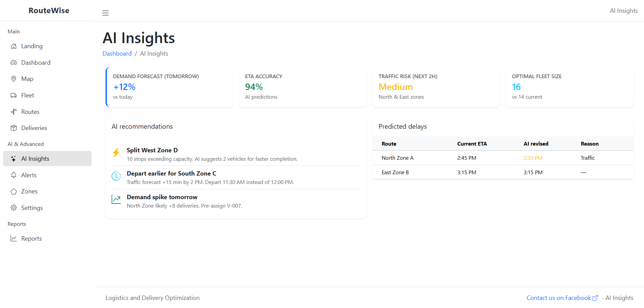This screenshot has height=308, width=644.
Task: Follow the Dashboard breadcrumb link
Action: [117, 54]
